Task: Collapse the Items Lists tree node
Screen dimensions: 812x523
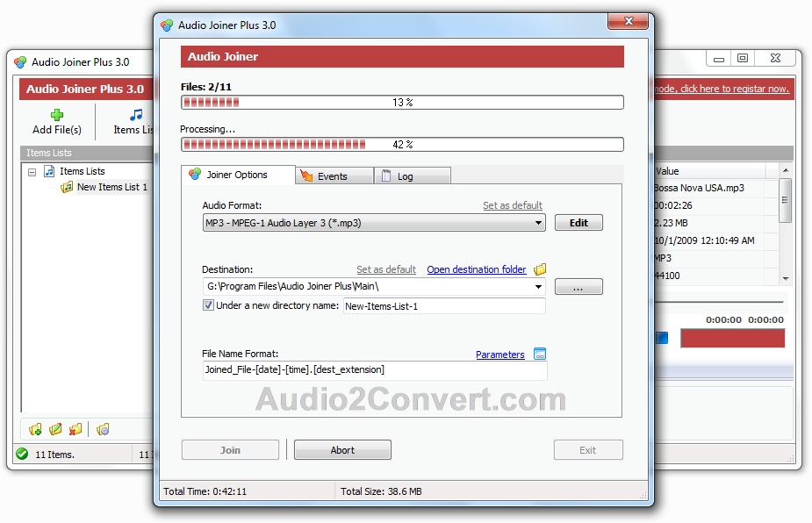Action: coord(32,172)
